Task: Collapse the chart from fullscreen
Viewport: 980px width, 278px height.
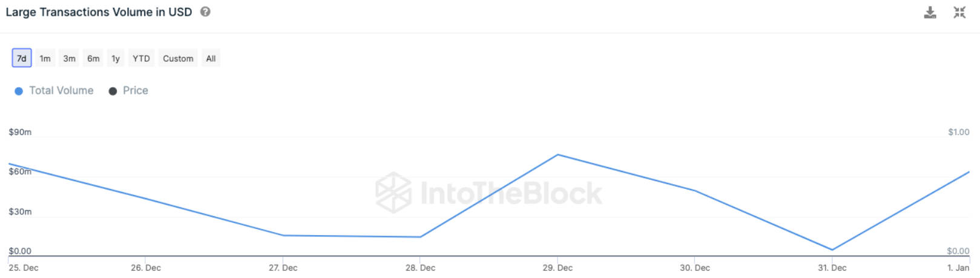Action: click(x=959, y=12)
